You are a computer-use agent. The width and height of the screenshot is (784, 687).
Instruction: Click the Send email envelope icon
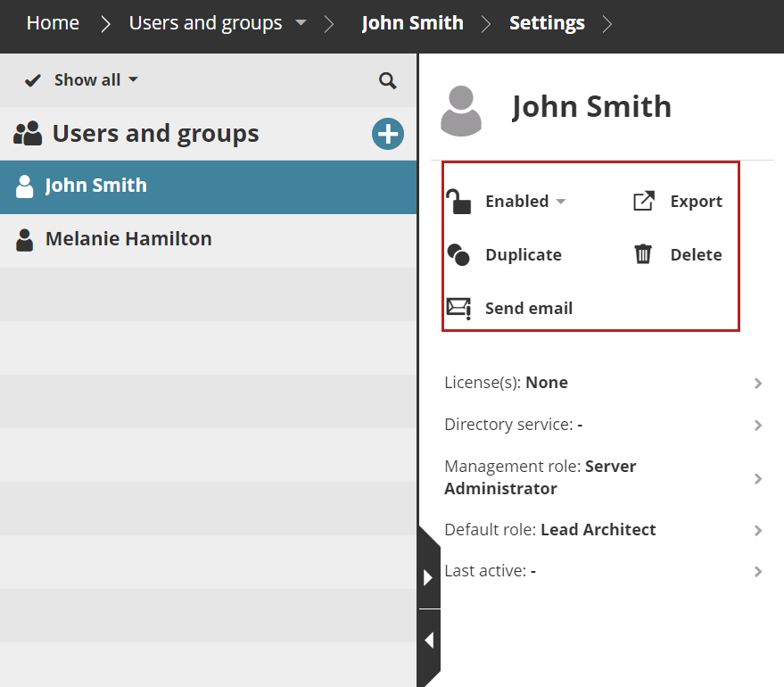click(458, 309)
